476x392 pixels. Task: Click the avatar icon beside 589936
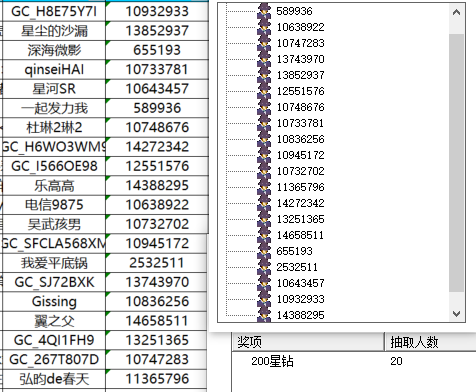click(x=264, y=11)
